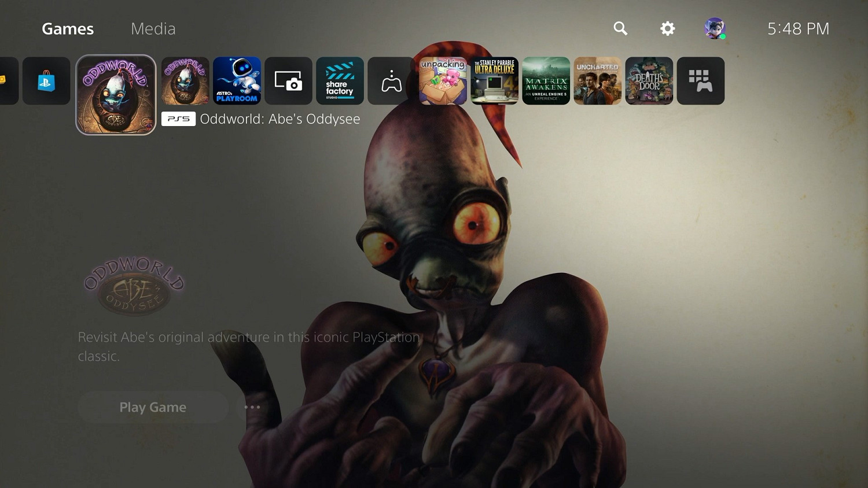868x488 pixels.
Task: Select the Astro's Playroom tile
Action: pos(237,81)
